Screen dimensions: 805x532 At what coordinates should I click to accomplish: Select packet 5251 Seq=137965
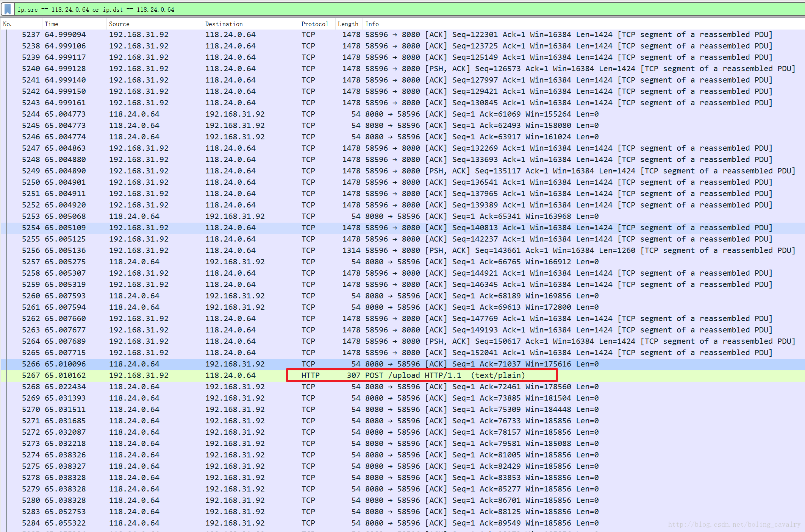[402, 193]
